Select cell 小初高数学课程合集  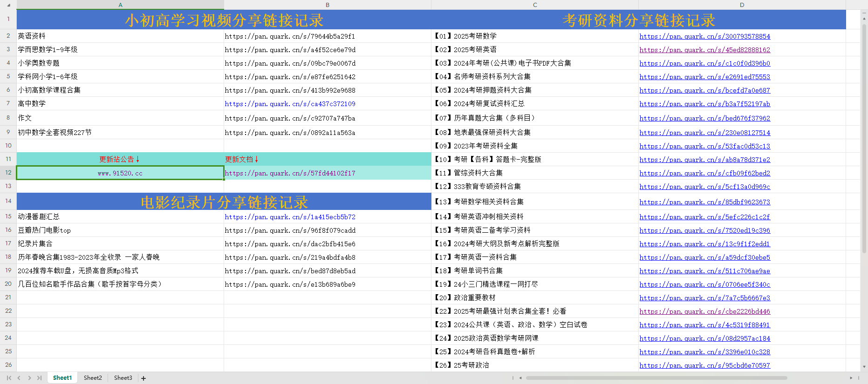point(120,90)
